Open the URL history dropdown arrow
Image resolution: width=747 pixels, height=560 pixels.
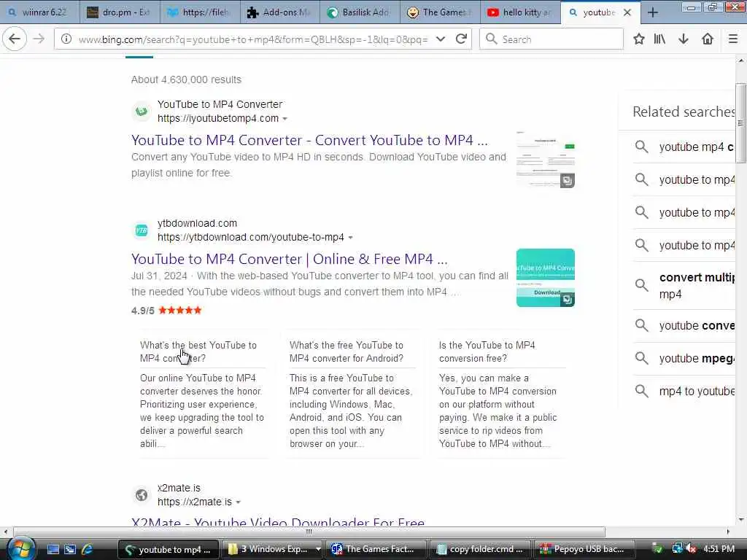click(x=441, y=39)
